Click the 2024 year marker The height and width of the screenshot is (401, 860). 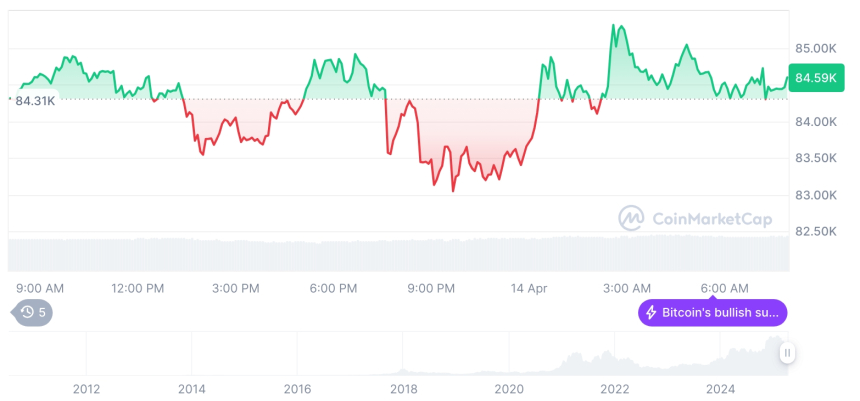pos(720,388)
